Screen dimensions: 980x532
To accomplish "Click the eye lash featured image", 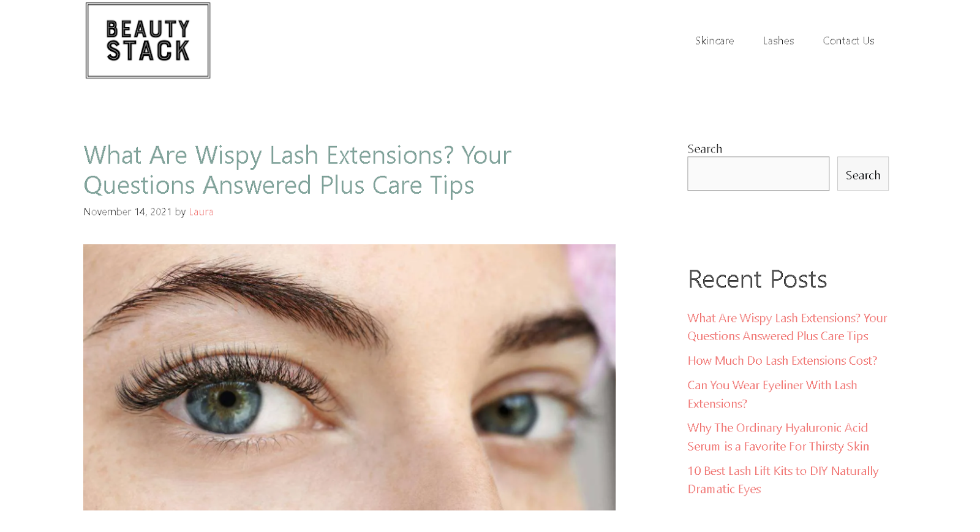I will tap(349, 377).
